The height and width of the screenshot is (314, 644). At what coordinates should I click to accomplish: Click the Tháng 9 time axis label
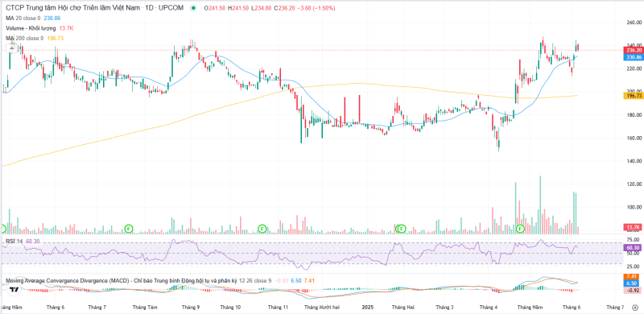191,307
